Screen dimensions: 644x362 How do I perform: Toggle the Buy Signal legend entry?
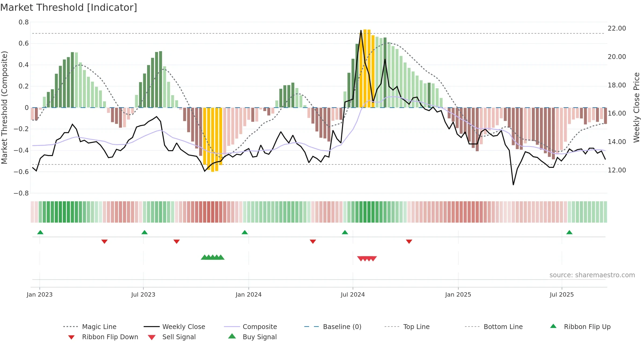[252, 337]
